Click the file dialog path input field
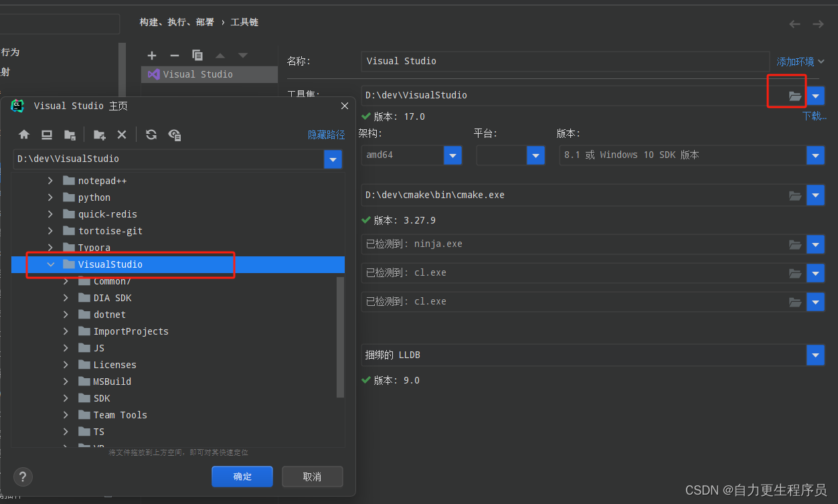The image size is (838, 504). pyautogui.click(x=168, y=159)
